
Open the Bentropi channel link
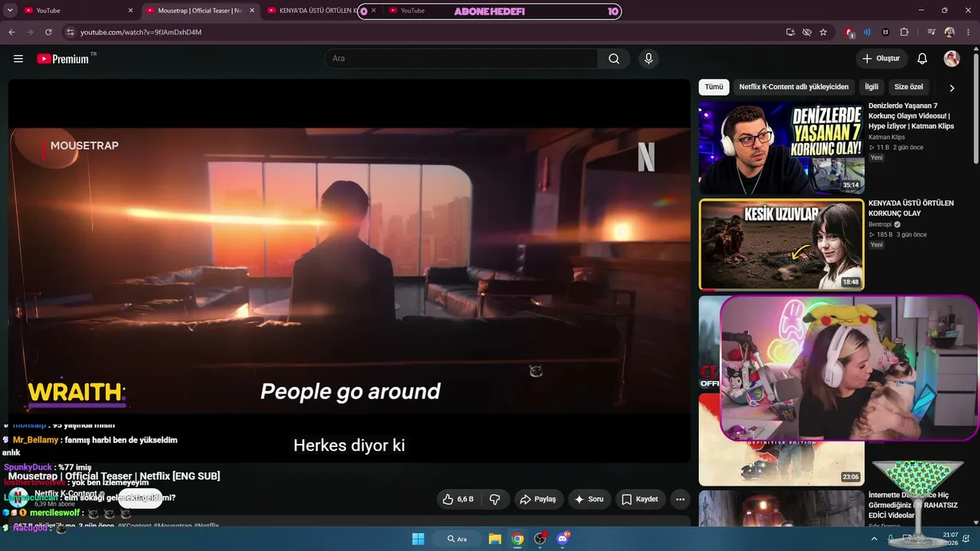881,224
